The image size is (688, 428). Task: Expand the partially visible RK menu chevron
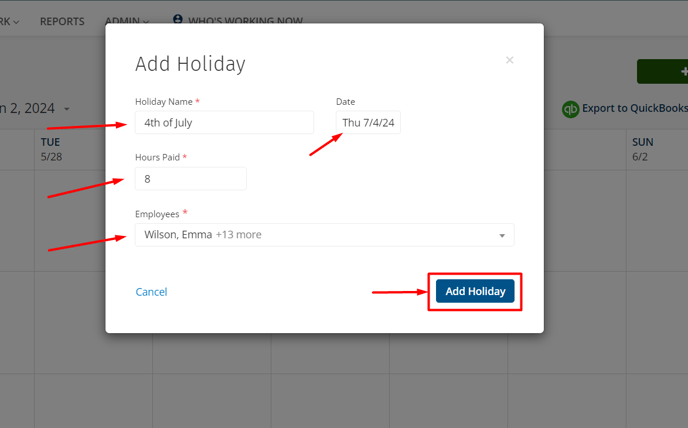(x=16, y=22)
